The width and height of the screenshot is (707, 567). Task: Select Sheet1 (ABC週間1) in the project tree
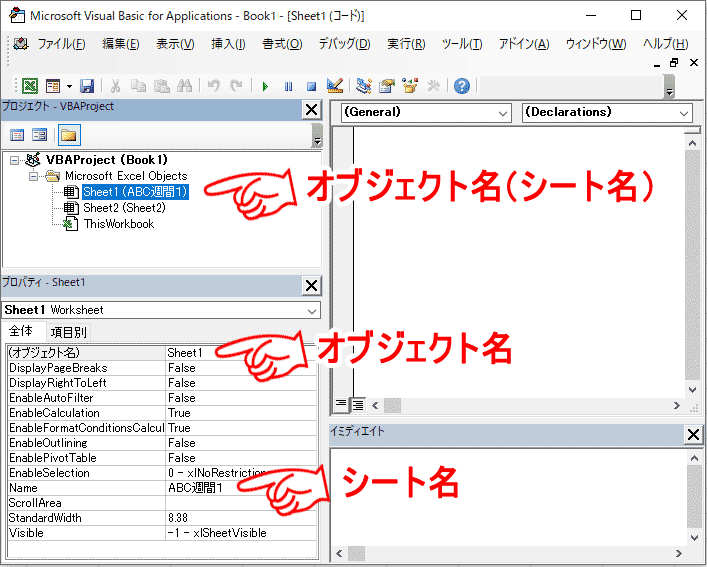[x=135, y=192]
